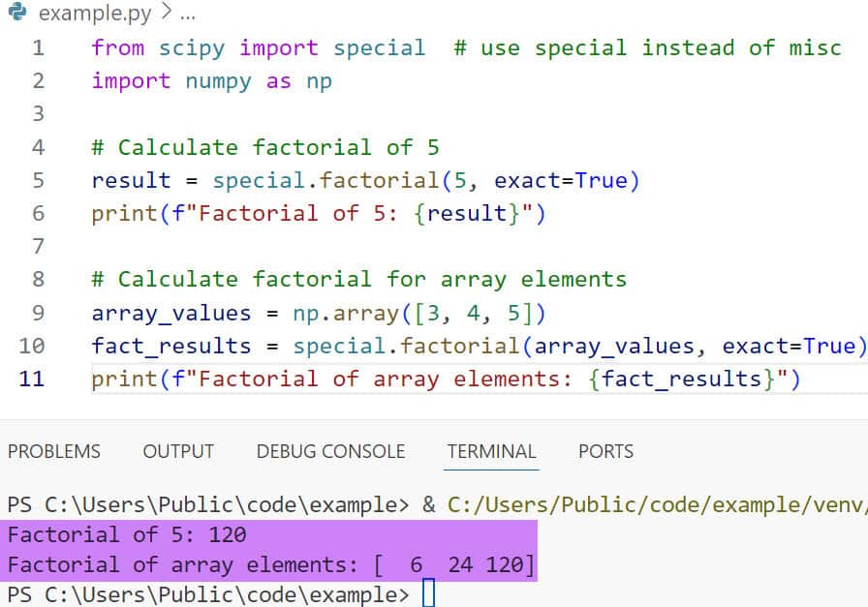Select the TERMINAL tab
868x607 pixels.
tap(491, 451)
